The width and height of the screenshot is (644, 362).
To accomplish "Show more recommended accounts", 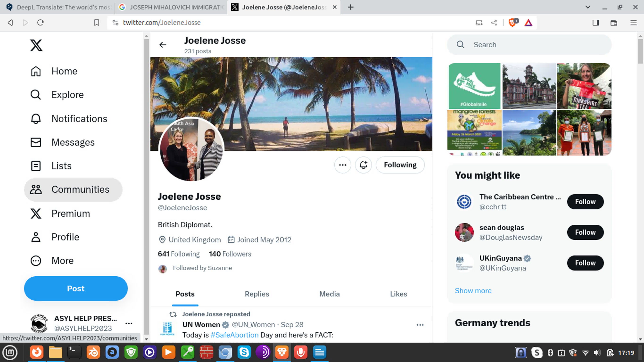I will pyautogui.click(x=473, y=290).
